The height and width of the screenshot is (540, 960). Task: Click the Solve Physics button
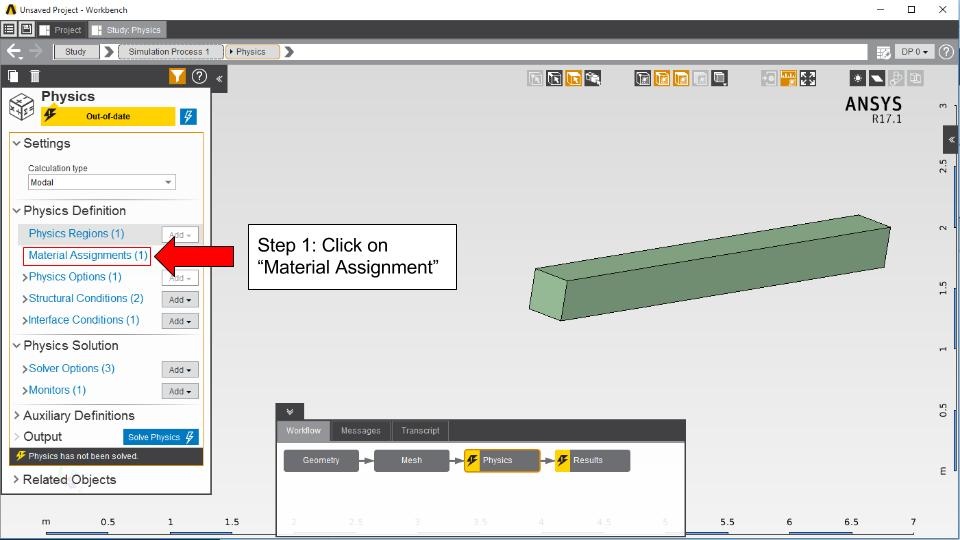tap(161, 437)
